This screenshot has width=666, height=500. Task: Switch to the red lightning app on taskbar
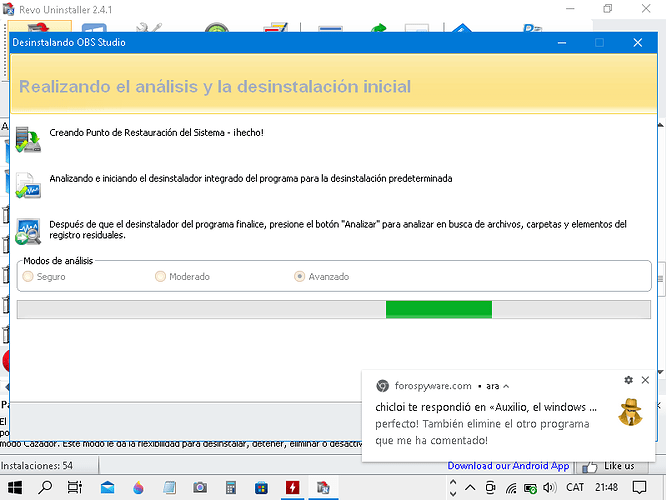(x=292, y=487)
